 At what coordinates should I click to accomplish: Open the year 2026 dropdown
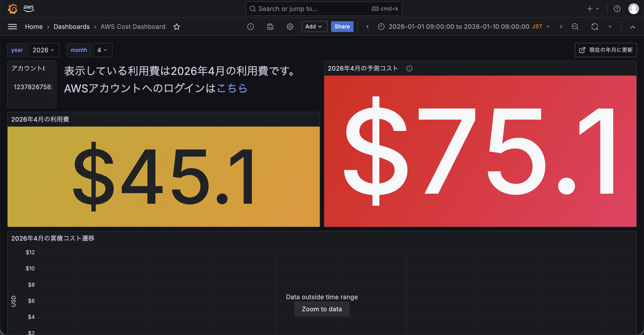[44, 50]
